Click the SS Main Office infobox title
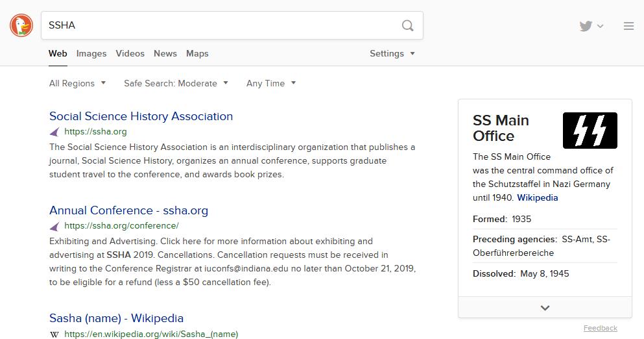 click(x=501, y=128)
